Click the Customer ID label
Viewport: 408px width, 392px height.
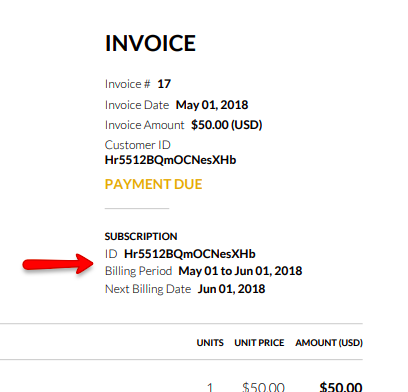click(x=138, y=145)
